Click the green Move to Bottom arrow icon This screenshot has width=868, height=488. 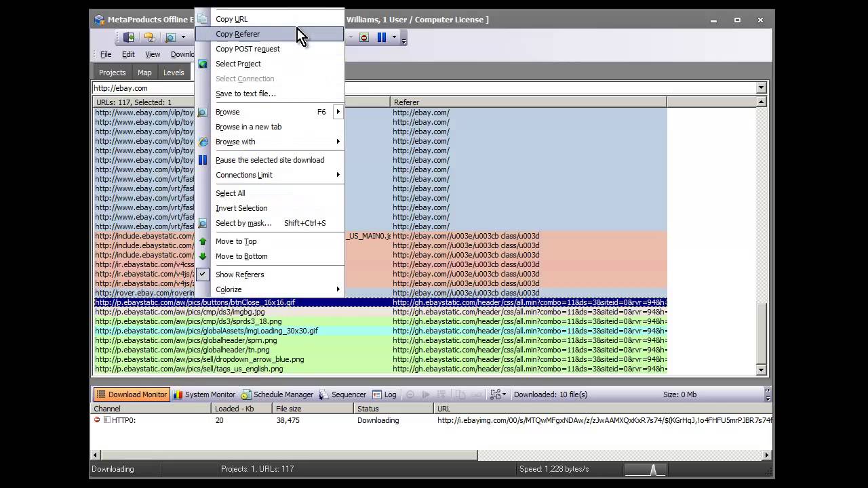click(203, 256)
